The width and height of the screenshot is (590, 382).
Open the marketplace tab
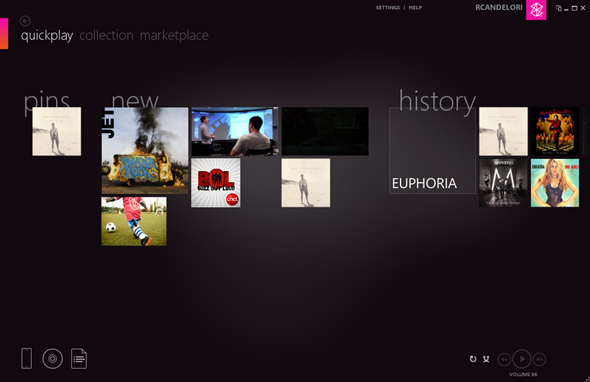[x=174, y=35]
